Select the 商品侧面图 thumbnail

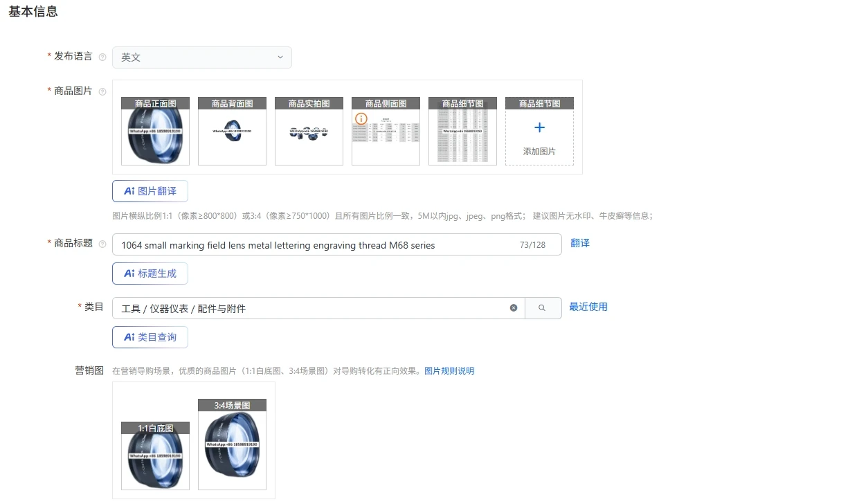click(386, 131)
